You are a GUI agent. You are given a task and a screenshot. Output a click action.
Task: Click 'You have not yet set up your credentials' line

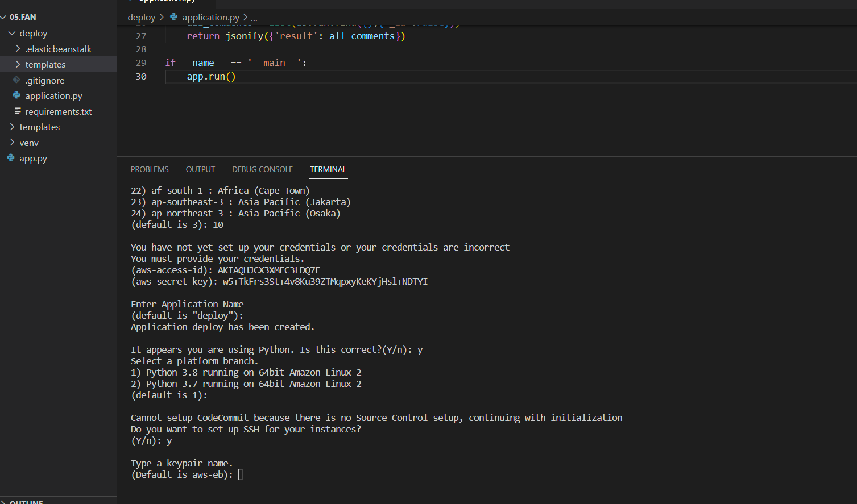(320, 247)
